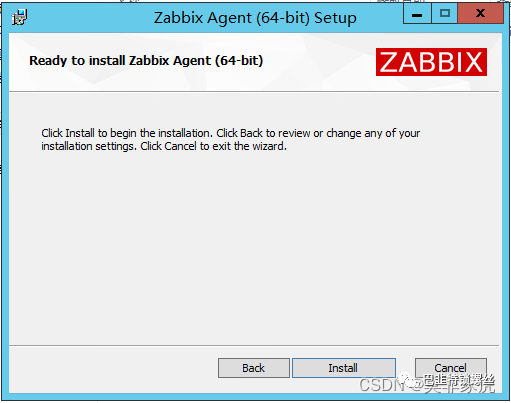
Task: Click the "Ready to install Zabbix Agent" heading
Action: click(x=146, y=61)
